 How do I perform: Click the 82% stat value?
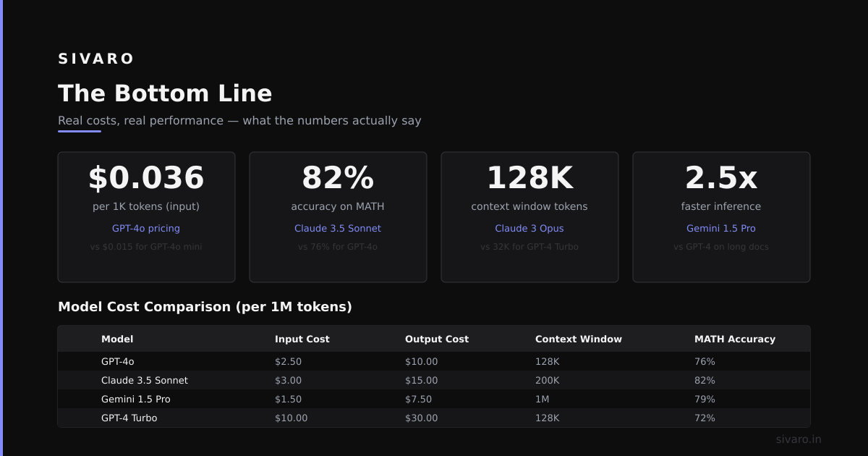[338, 178]
